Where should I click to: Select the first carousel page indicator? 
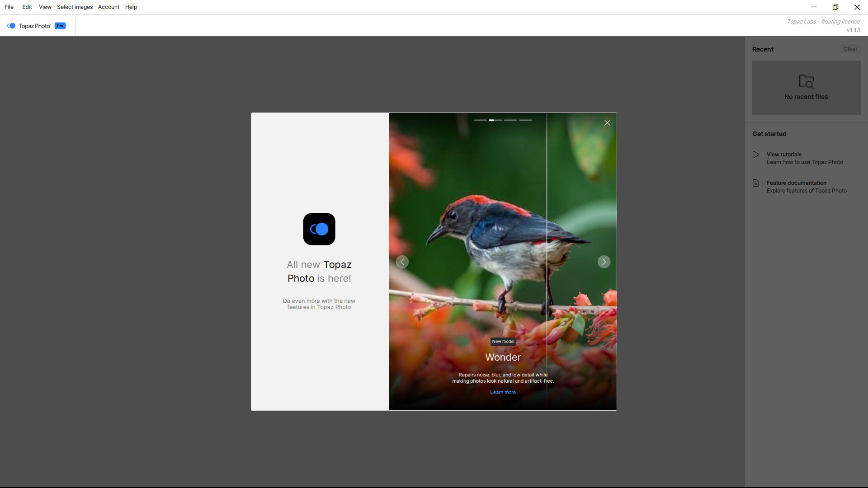[x=480, y=120]
